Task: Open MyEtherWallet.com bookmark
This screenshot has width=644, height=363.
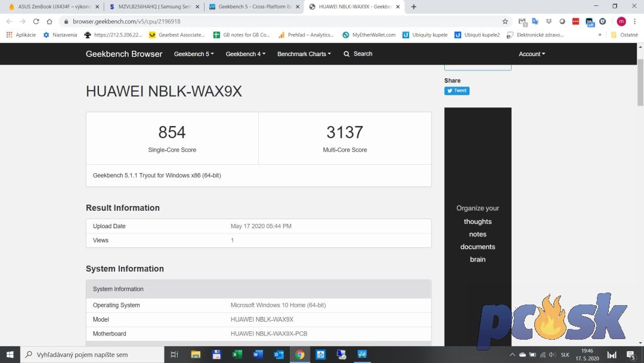Action: click(x=369, y=35)
